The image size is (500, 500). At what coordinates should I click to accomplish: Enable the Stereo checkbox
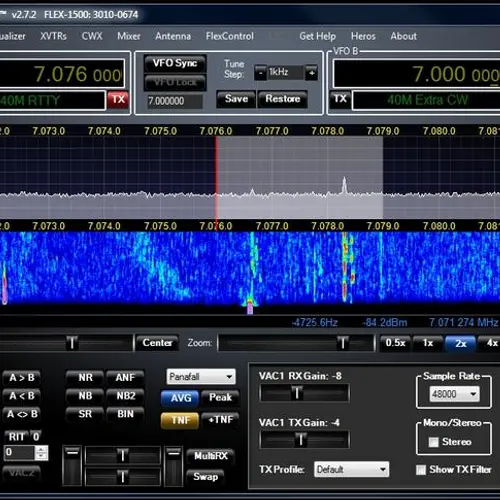click(433, 442)
